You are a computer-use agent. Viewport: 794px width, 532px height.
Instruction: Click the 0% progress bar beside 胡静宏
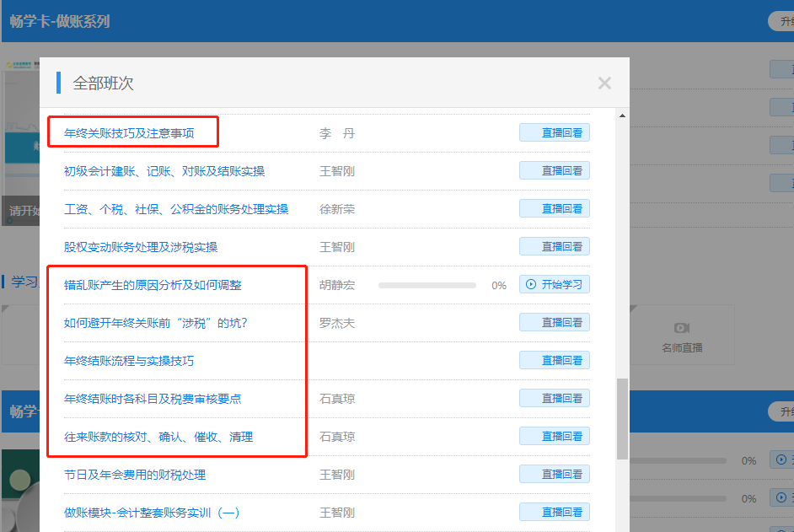427,285
